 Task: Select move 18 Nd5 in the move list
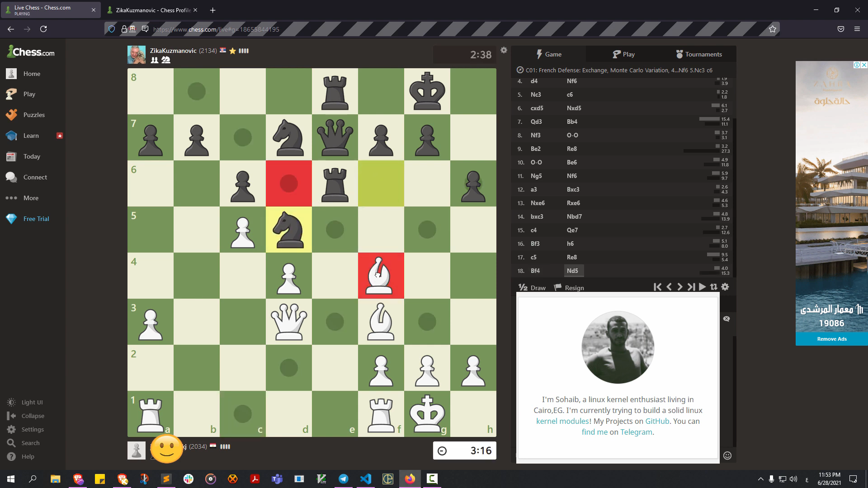click(x=572, y=271)
